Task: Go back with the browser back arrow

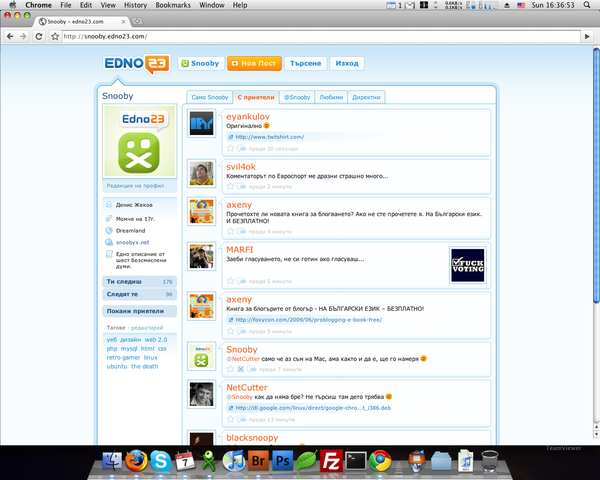Action: [10, 36]
